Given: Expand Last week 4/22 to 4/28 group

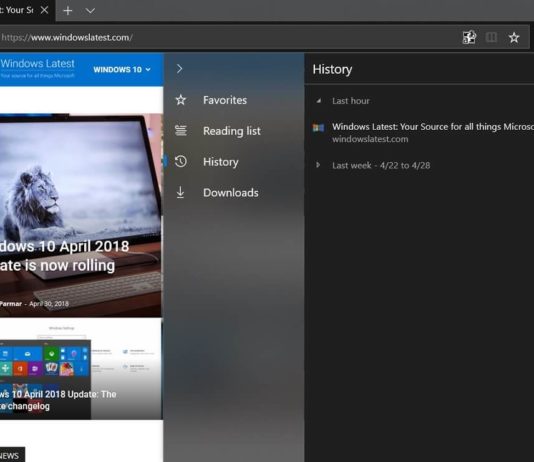Looking at the screenshot, I should [318, 165].
